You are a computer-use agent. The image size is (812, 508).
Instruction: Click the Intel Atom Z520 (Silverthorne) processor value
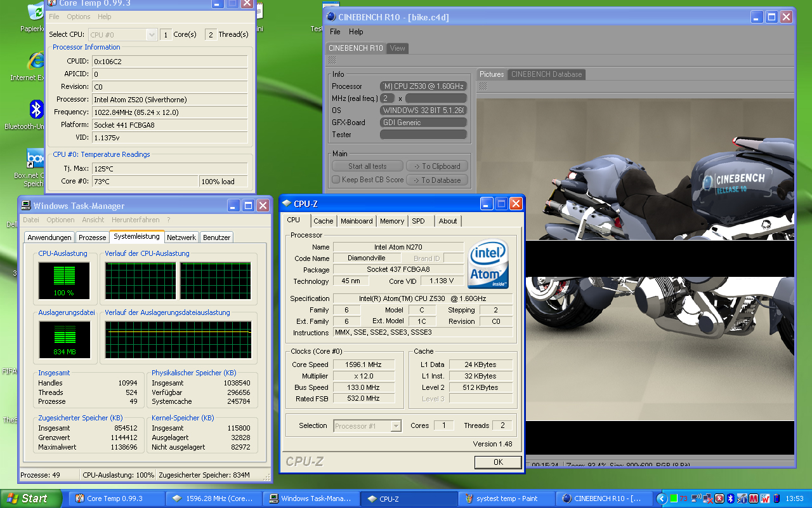point(169,100)
